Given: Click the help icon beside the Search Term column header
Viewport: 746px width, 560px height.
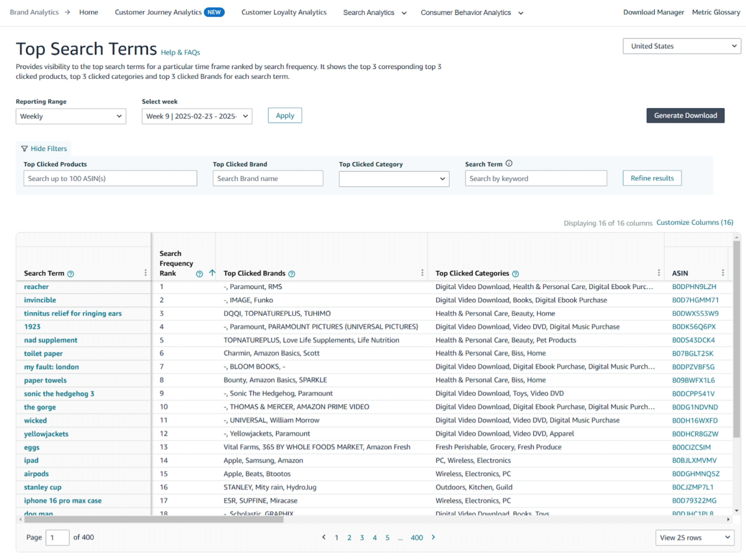Looking at the screenshot, I should pyautogui.click(x=71, y=273).
